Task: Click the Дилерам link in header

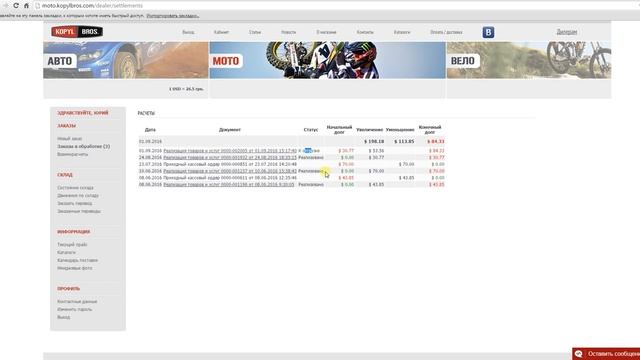Action: (567, 32)
